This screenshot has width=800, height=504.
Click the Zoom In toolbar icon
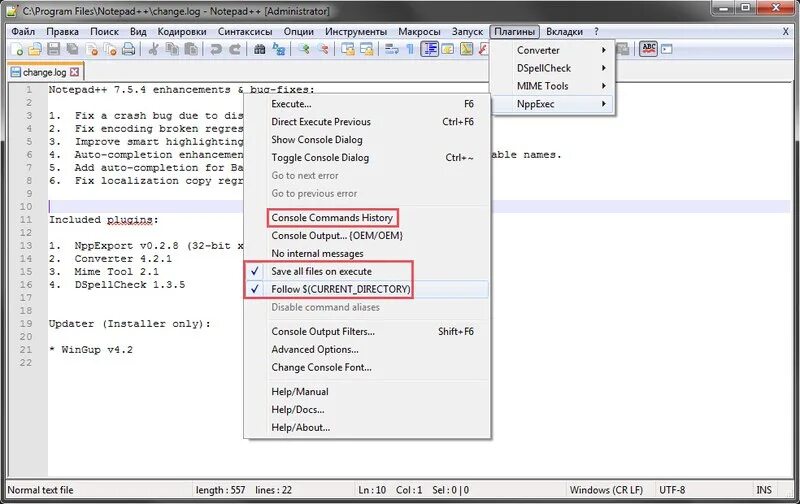click(x=304, y=49)
